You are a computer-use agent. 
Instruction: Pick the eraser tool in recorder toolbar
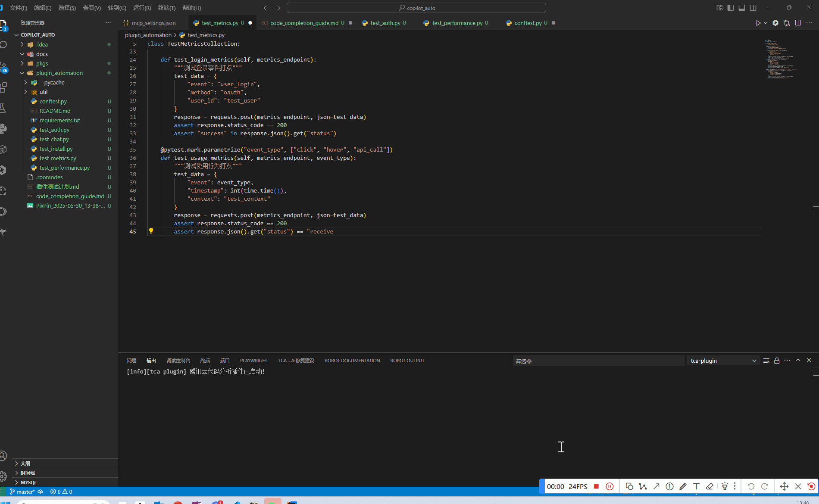(710, 486)
